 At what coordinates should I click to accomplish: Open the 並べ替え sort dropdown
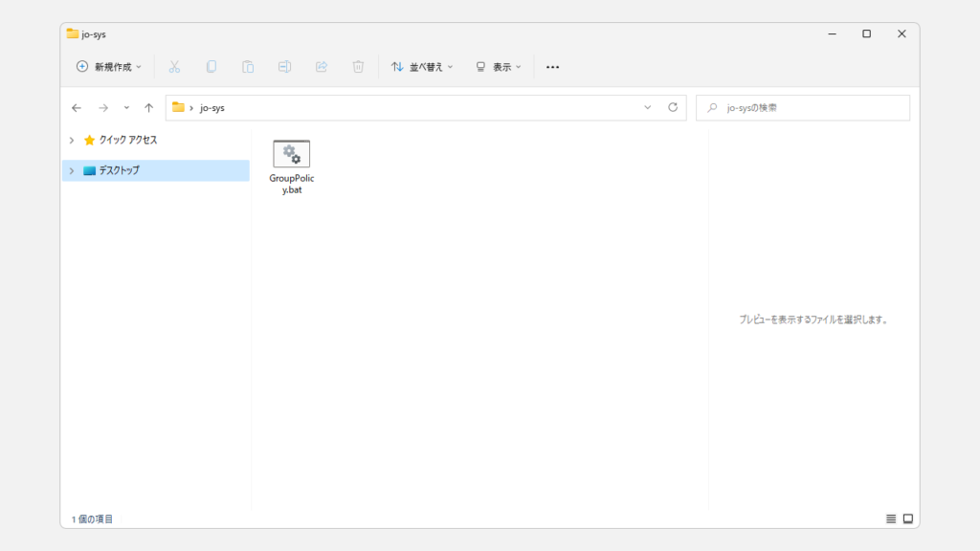pos(422,67)
